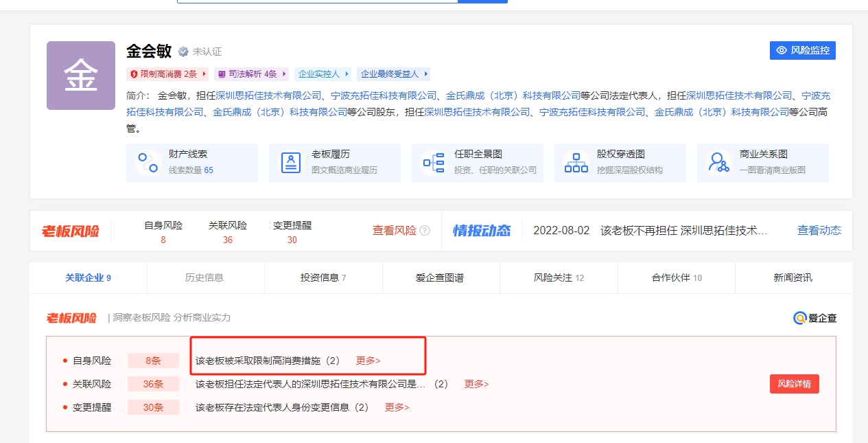This screenshot has width=868, height=443.
Task: Open the 财产线索 property clues icon
Action: 148,163
